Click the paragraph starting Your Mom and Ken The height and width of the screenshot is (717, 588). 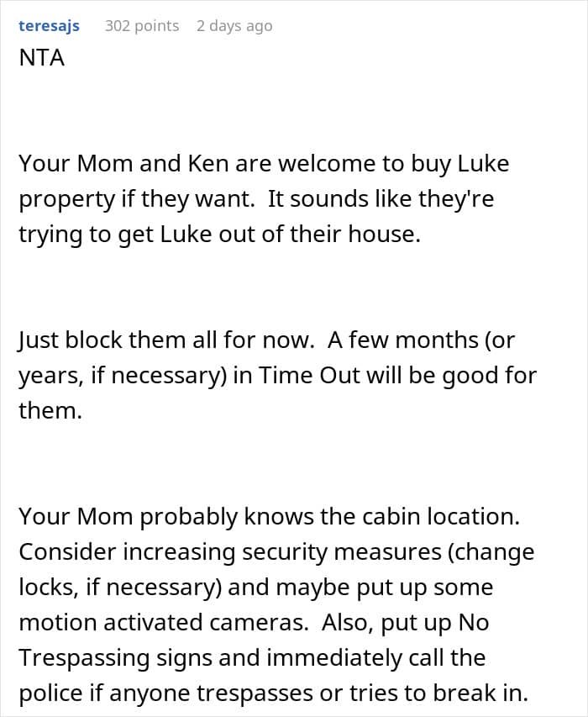(264, 199)
